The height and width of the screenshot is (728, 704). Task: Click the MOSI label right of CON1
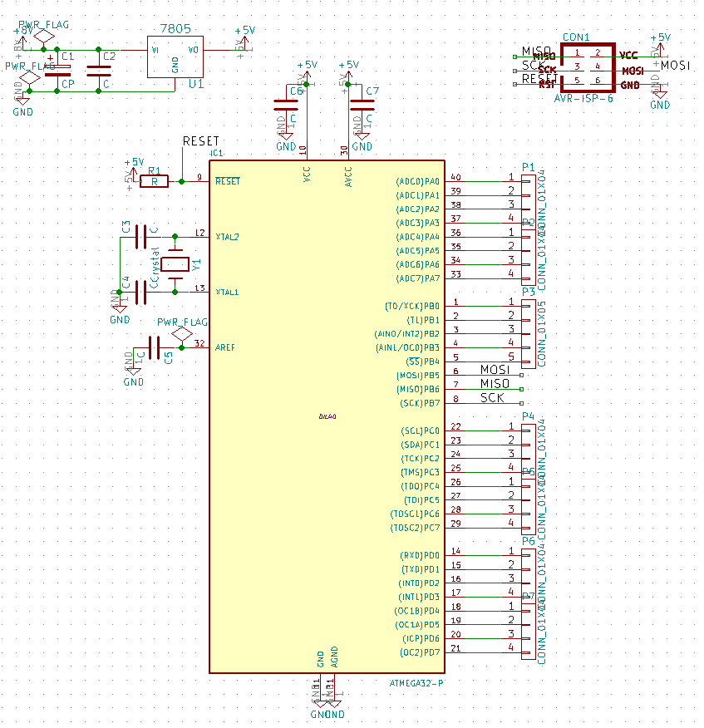pos(675,65)
